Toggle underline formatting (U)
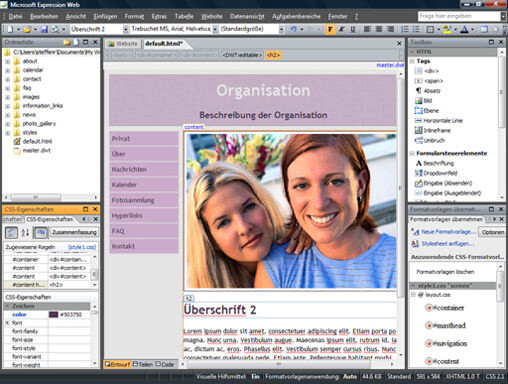508x384 pixels. point(353,29)
